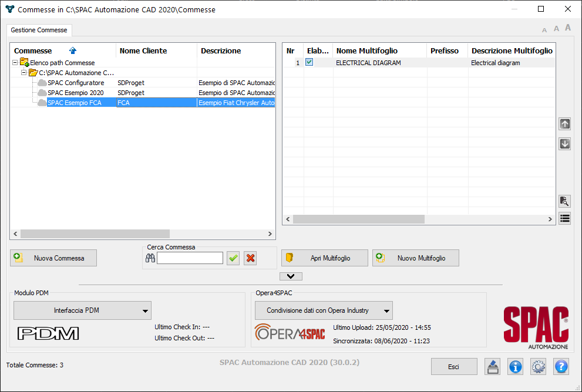Confirm search with the green checkmark
This screenshot has height=392, width=582.
[x=233, y=258]
